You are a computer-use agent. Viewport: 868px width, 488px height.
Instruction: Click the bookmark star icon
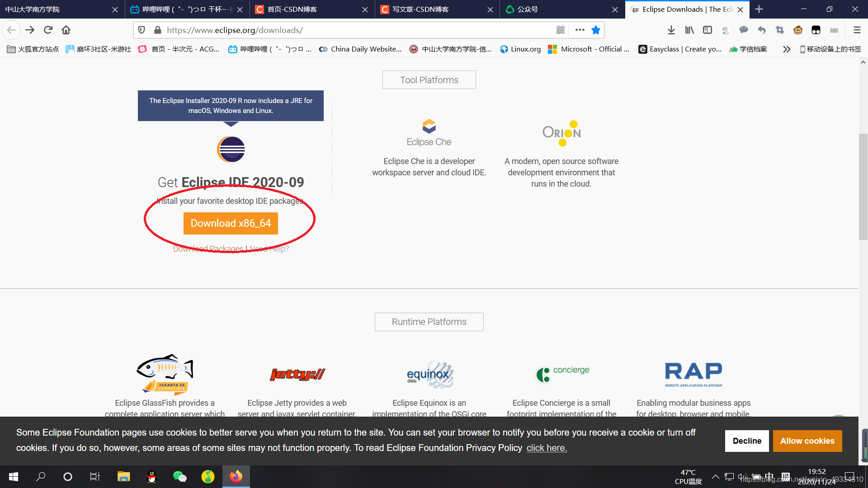(596, 30)
